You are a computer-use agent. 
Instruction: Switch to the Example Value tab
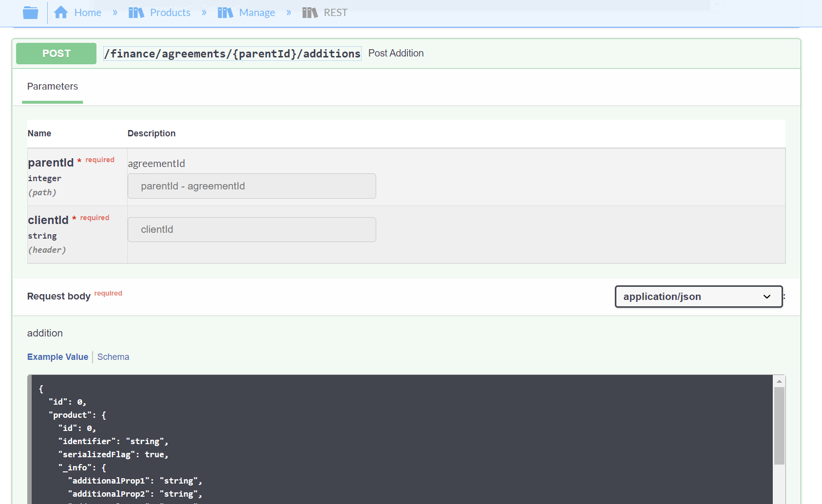[57, 357]
